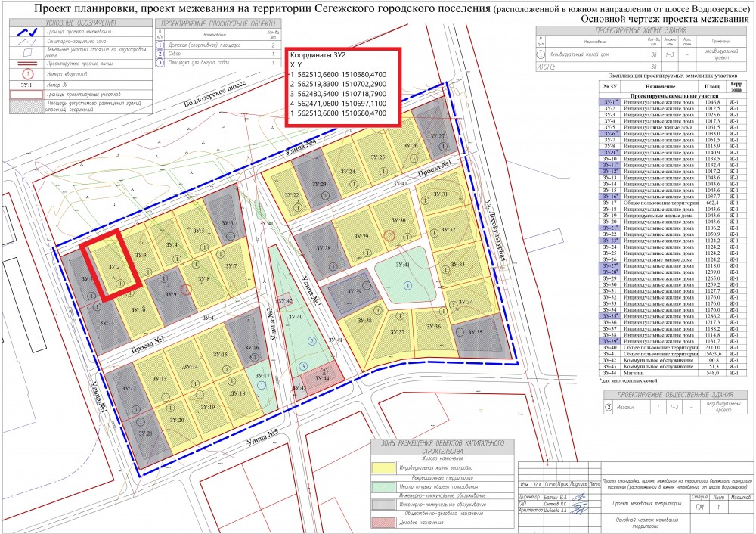
Task: Select parcel label ЗУ:11 on the map
Action: [107, 323]
